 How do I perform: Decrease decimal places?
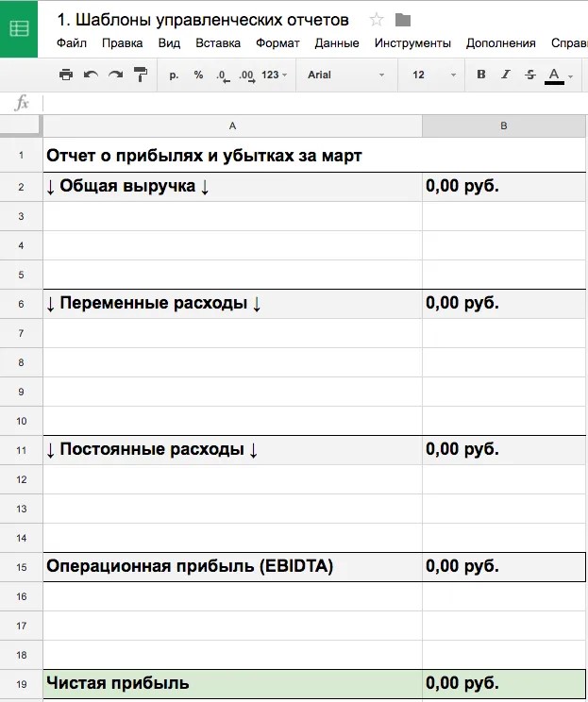point(222,75)
